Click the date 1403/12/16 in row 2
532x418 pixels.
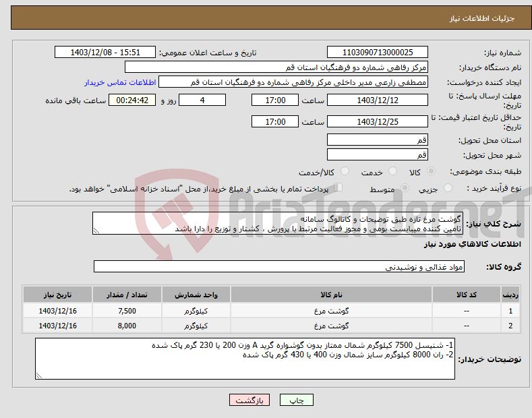(58, 326)
